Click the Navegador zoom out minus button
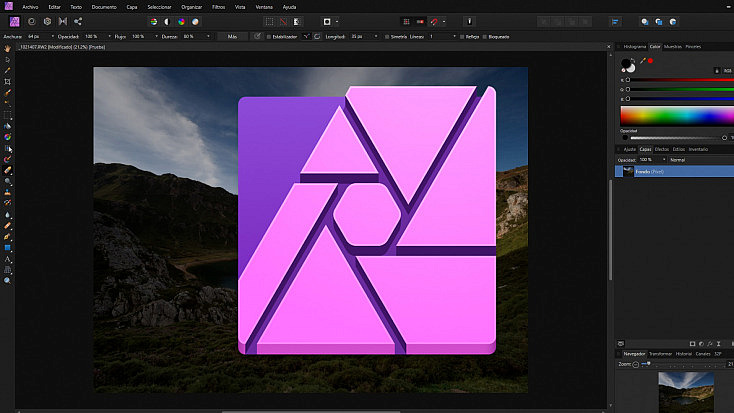734x413 pixels. coord(636,364)
